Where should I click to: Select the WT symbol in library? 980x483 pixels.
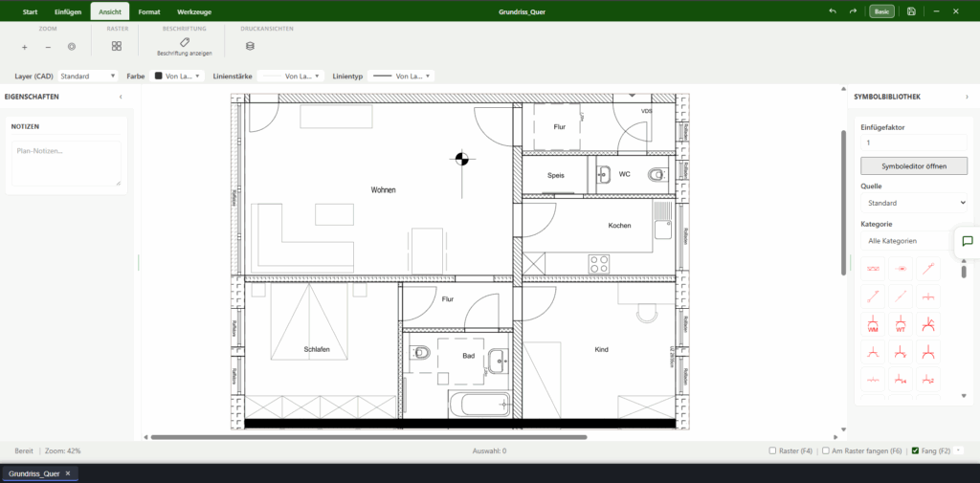pos(901,324)
